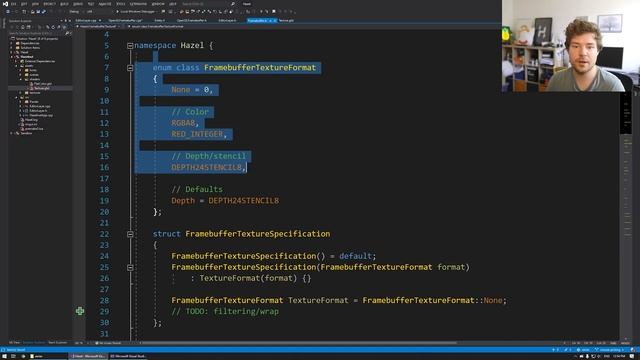Collapse the namespace Hazel code block

coord(130,46)
